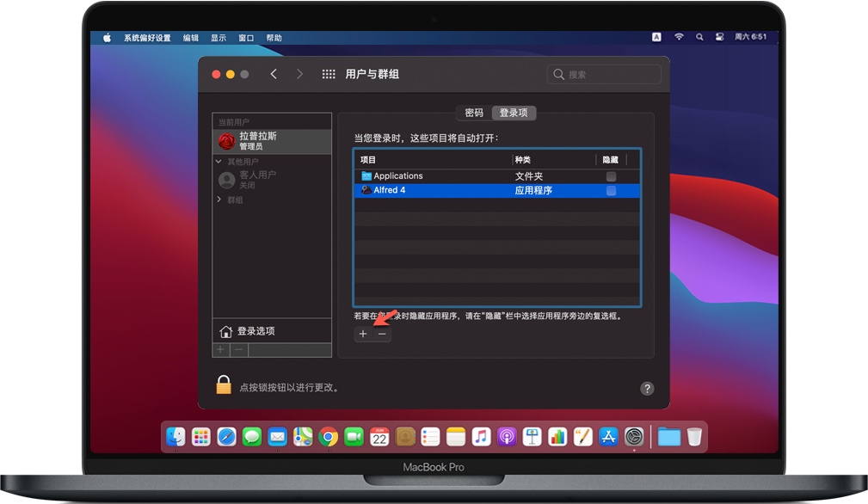
Task: Check the 隐藏 checkbox for Alfred 4
Action: click(611, 190)
